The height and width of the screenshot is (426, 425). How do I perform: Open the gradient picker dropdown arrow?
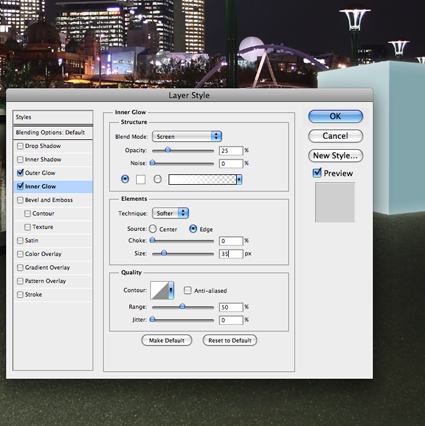tap(239, 179)
